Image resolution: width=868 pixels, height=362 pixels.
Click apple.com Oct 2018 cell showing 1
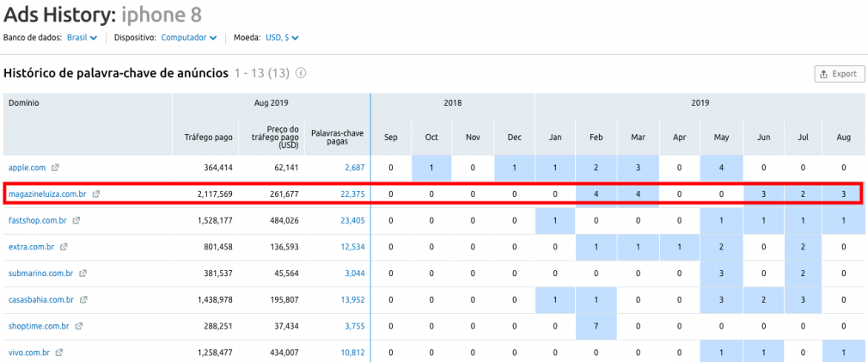coord(431,168)
